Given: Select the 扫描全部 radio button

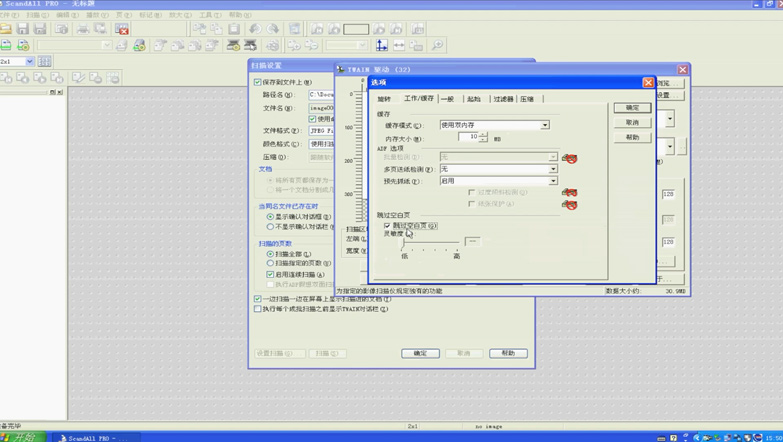Looking at the screenshot, I should pos(270,254).
